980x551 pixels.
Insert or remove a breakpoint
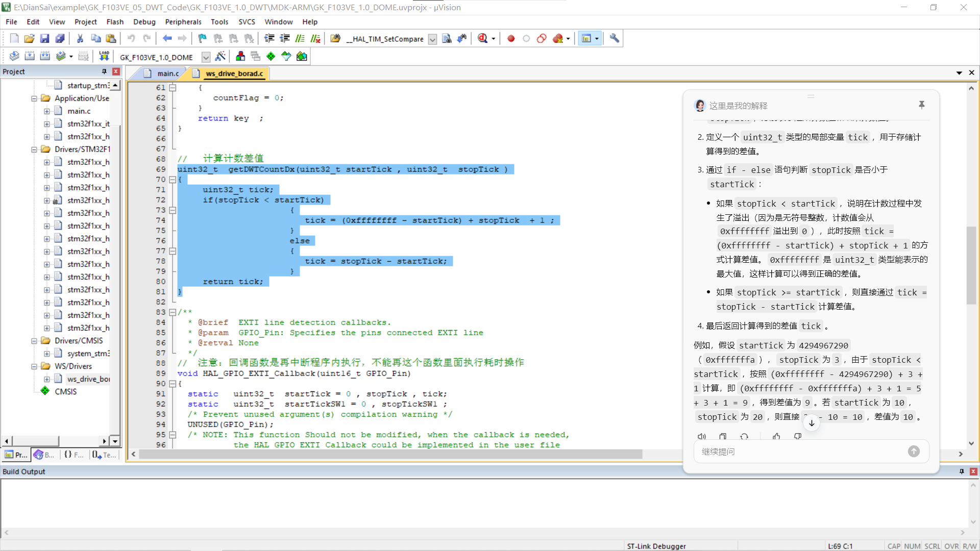[511, 38]
